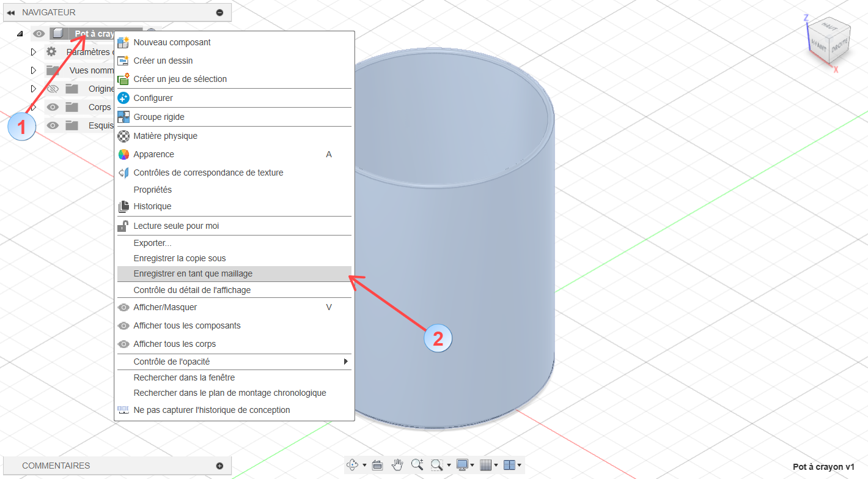Choose Enregistrer en tant que maillage

click(x=193, y=273)
